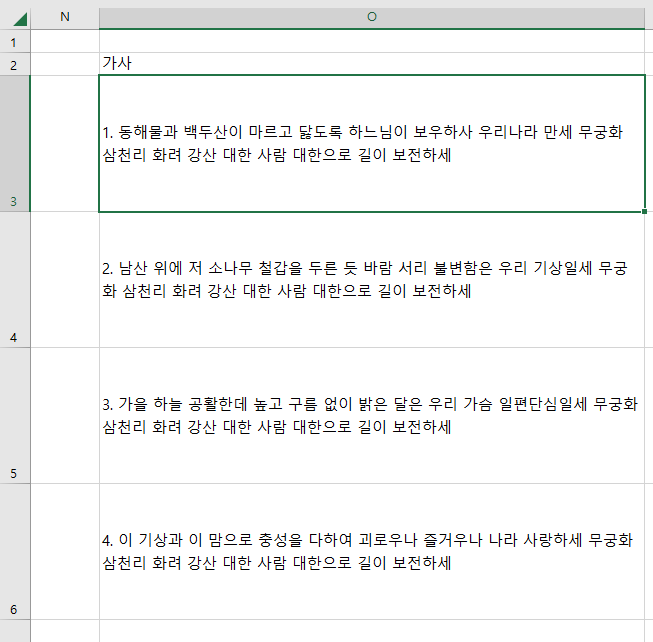Image resolution: width=653 pixels, height=642 pixels.
Task: Click the fill handle of selected cell
Action: tap(645, 212)
